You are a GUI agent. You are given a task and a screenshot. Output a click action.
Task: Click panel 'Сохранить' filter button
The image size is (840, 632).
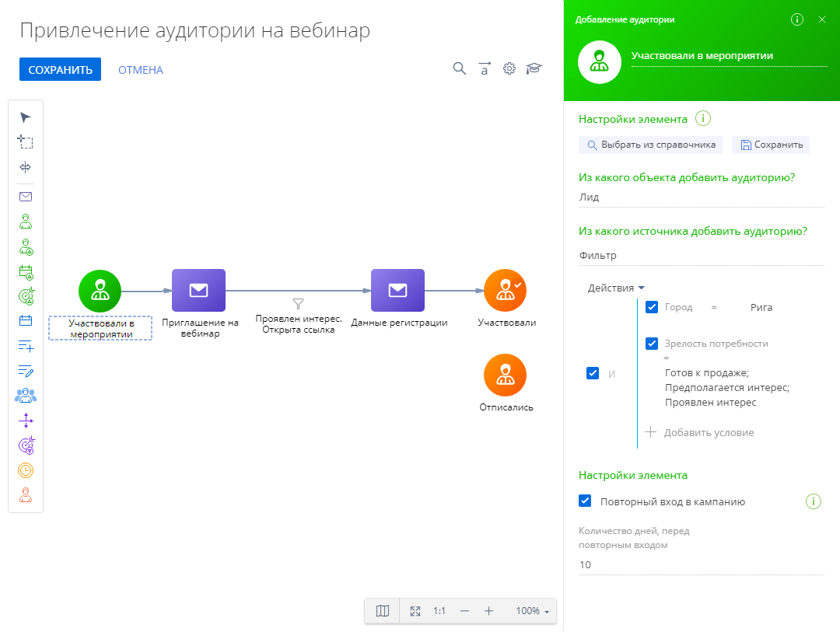(x=771, y=145)
